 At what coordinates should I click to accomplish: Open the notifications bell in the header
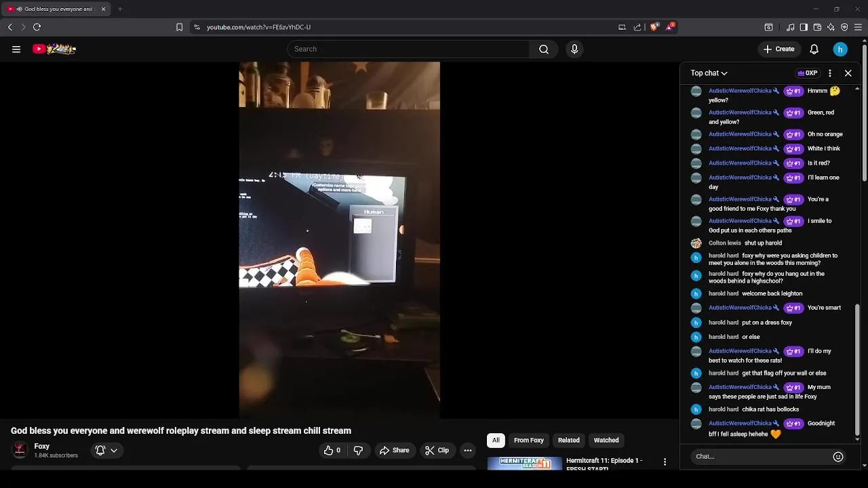(x=814, y=49)
